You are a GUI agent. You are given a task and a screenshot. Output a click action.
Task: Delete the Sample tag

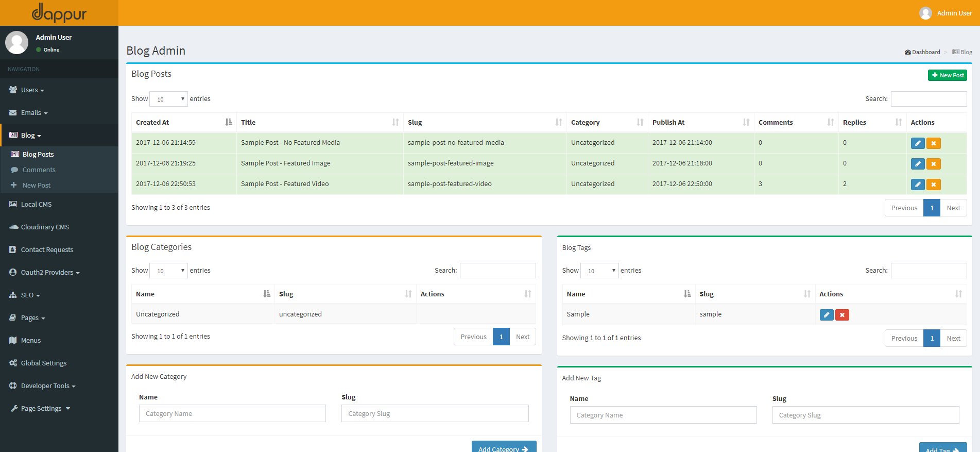(x=842, y=315)
